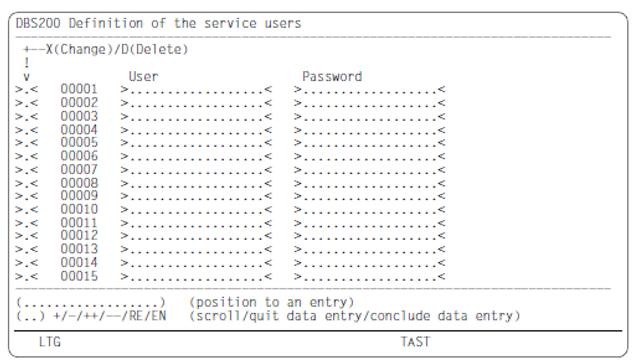Image resolution: width=635 pixels, height=364 pixels.
Task: Click the User field for entry 00009
Action: click(x=196, y=196)
